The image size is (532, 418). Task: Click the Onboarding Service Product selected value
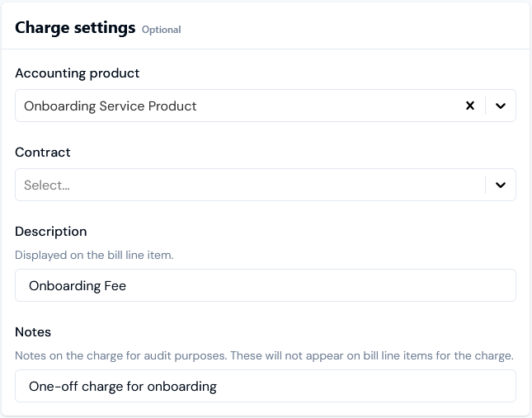(x=111, y=106)
